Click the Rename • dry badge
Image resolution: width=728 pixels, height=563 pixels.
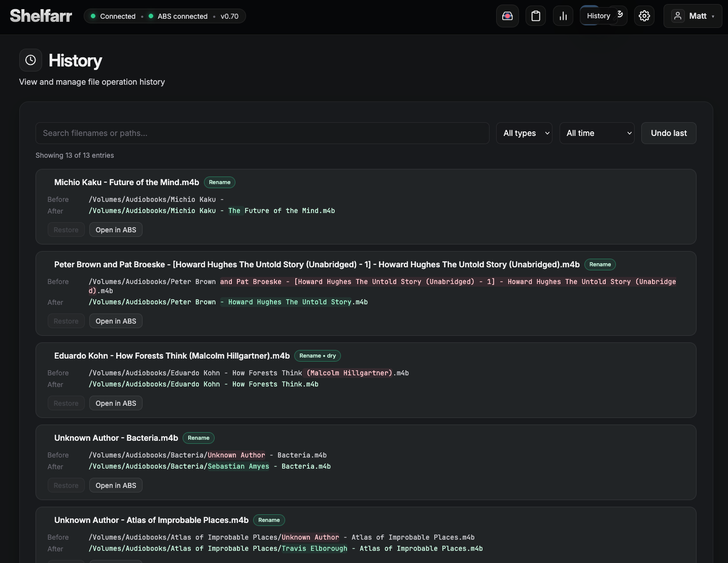pos(318,356)
